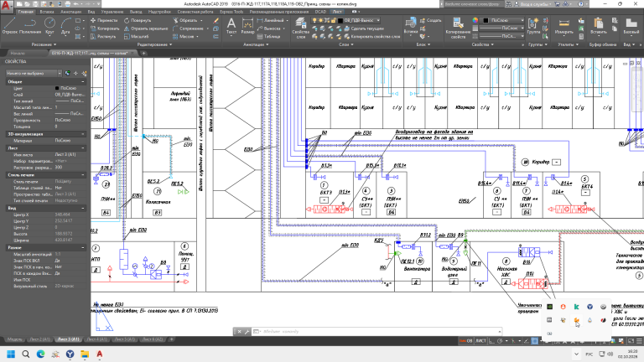Image resolution: width=644 pixels, height=362 pixels.
Task: Toggle layer on/off lightbulb in layer dropdown
Action: point(314,20)
